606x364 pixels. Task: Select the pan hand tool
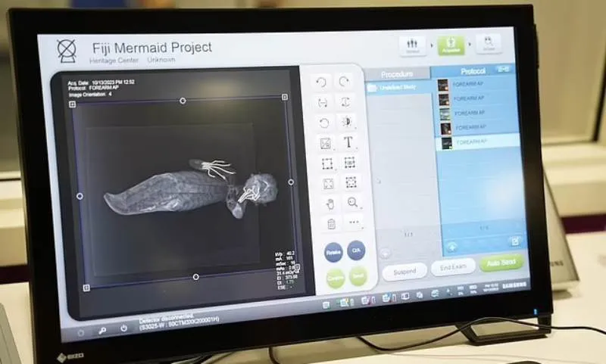click(330, 203)
